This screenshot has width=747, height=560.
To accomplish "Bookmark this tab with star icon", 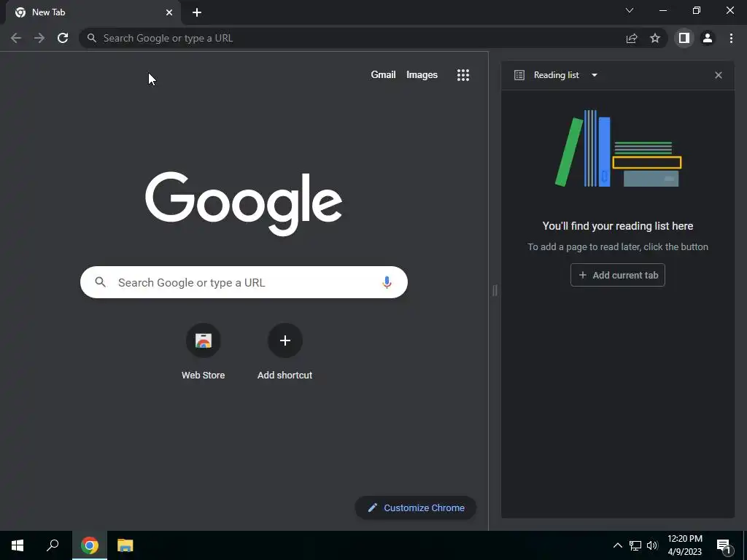I will point(655,38).
